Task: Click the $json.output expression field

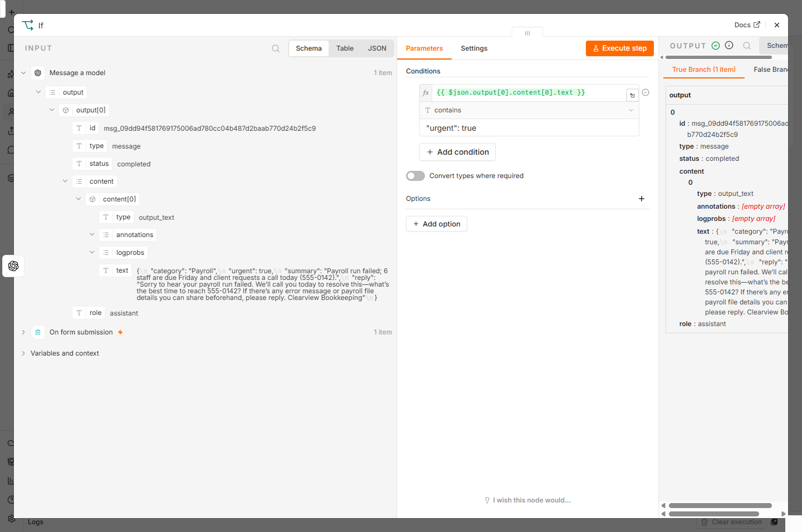Action: click(x=529, y=92)
